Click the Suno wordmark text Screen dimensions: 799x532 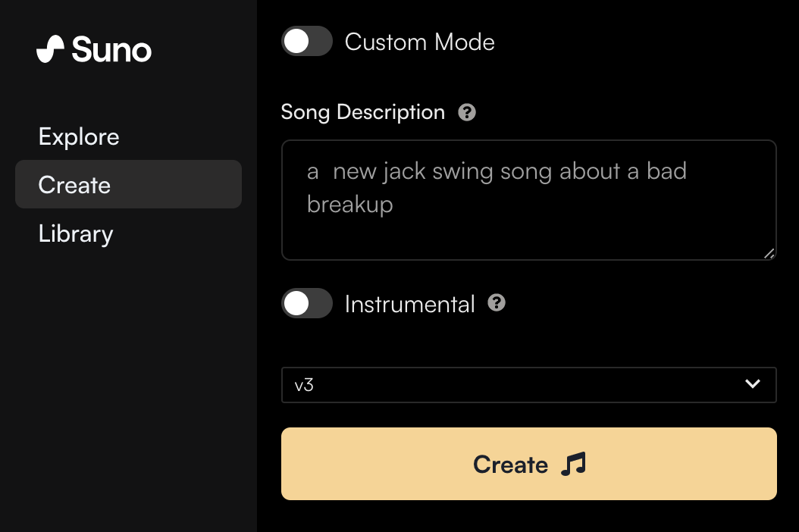[x=111, y=50]
